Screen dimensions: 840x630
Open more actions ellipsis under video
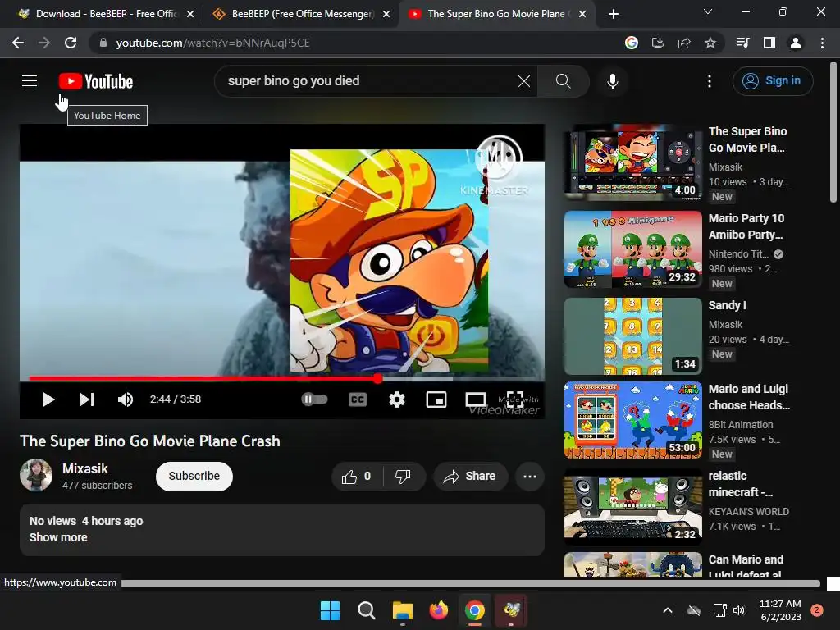point(530,477)
